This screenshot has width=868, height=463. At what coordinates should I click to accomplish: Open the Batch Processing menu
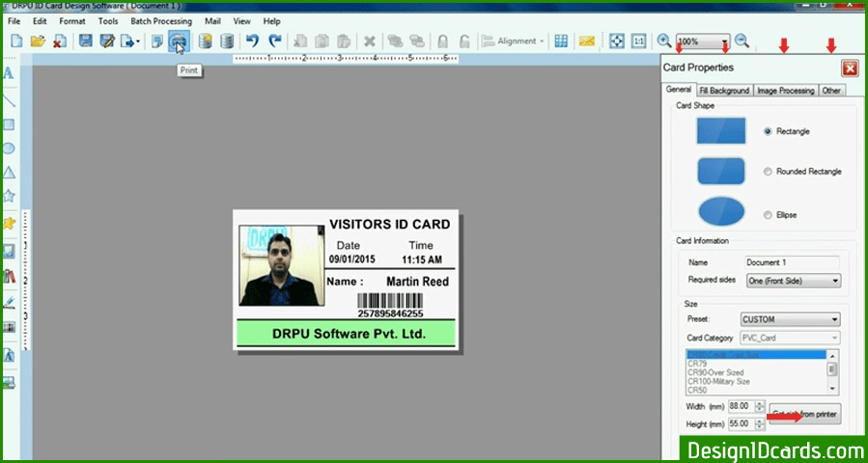pos(161,21)
